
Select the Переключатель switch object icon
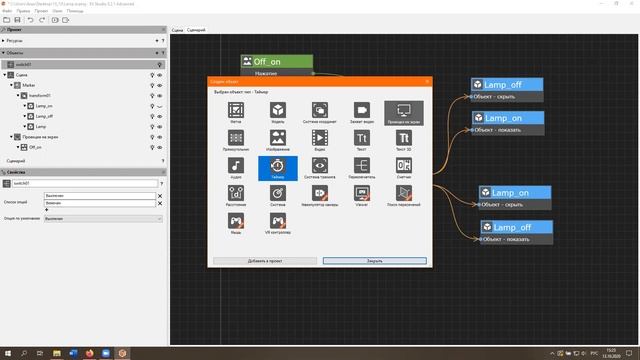click(362, 168)
